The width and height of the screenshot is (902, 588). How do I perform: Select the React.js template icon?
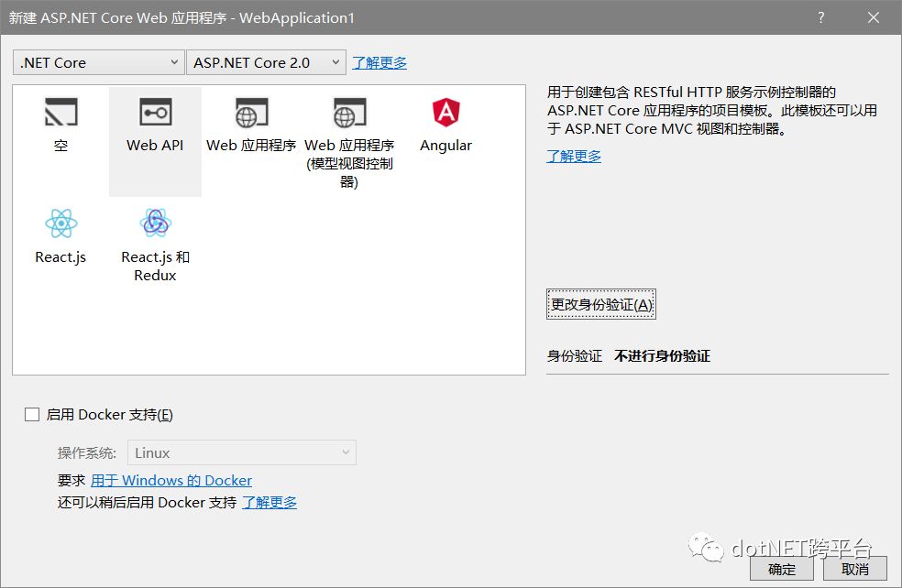(61, 223)
